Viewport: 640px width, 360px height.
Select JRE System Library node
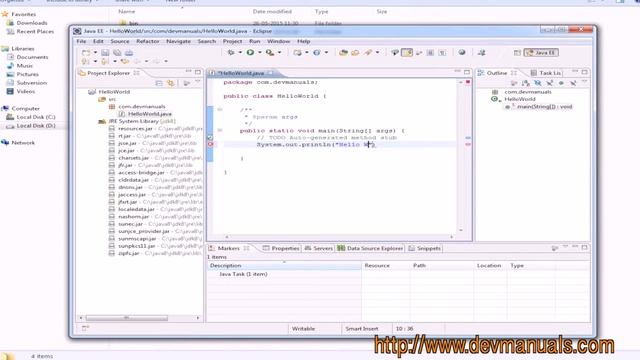click(x=142, y=121)
